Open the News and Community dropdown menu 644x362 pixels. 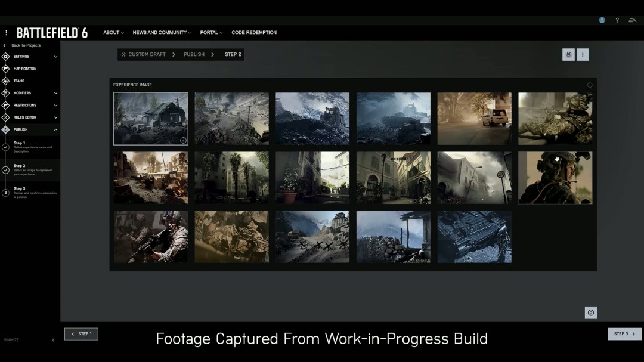point(162,33)
